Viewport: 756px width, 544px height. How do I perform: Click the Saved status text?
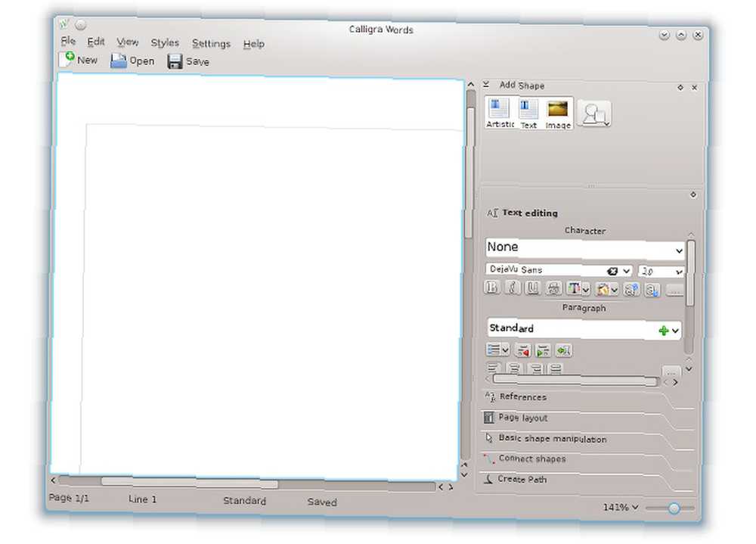[322, 502]
